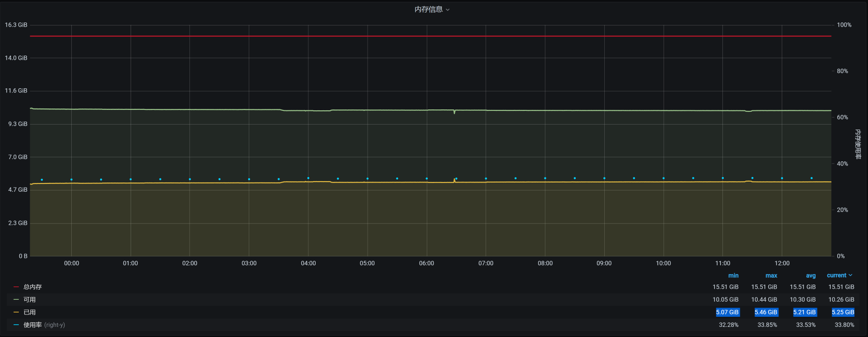Viewport: 868px width, 337px height.
Task: Click the highlighted 5.25 GiB current value
Action: pos(843,312)
